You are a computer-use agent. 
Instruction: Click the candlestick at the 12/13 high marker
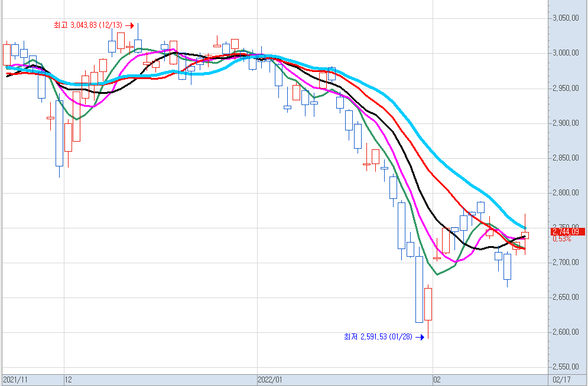pos(138,38)
